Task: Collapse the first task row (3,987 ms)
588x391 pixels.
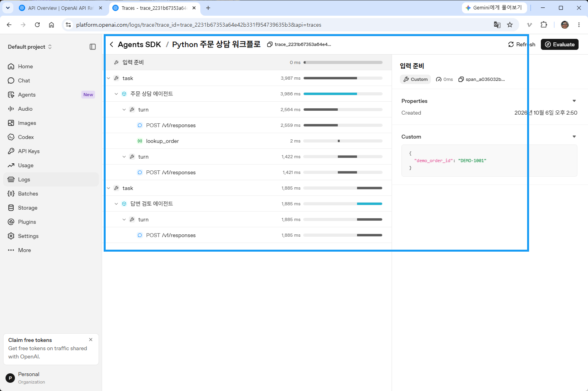Action: [109, 78]
